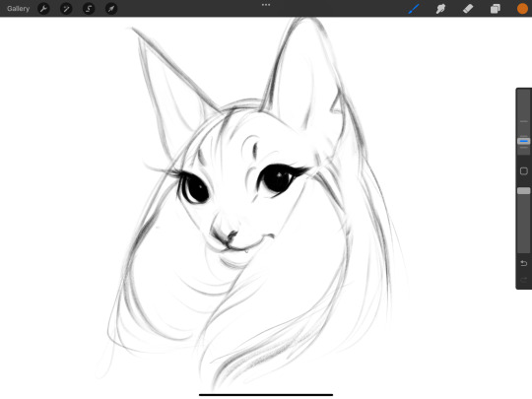Select the Eraser tool
The height and width of the screenshot is (399, 532).
468,9
